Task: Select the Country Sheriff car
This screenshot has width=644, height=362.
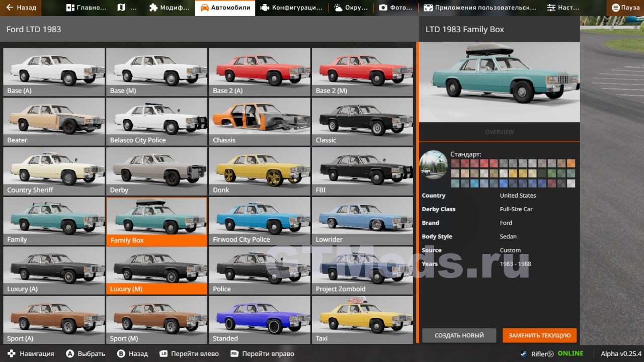Action: coord(54,171)
